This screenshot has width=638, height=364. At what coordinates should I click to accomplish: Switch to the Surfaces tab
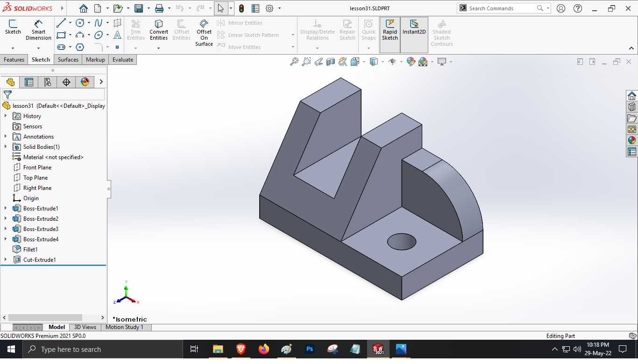point(68,60)
